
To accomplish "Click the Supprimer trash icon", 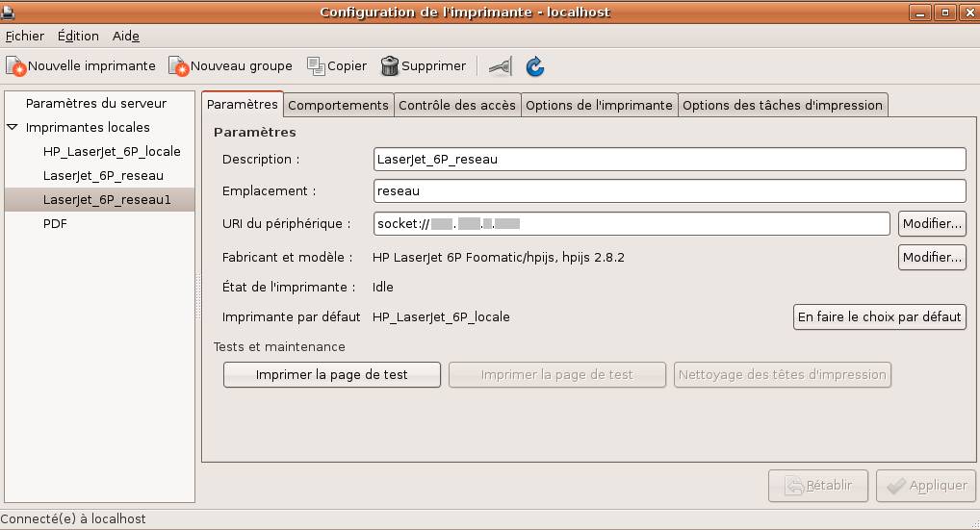I will tap(390, 66).
